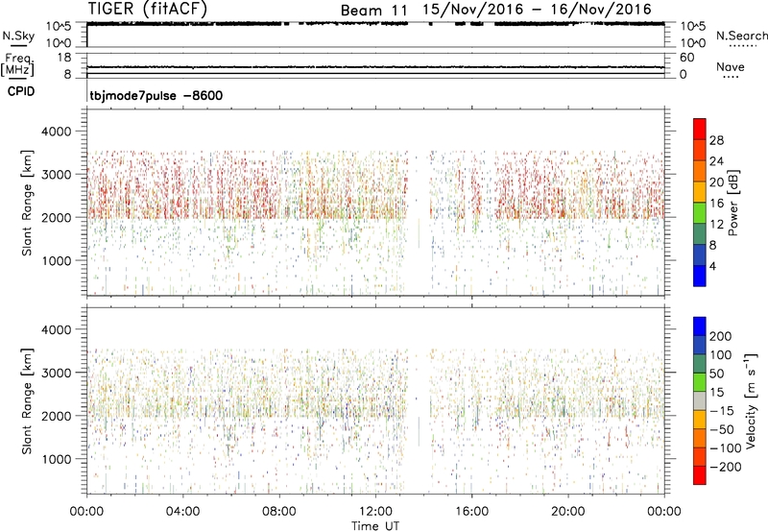This screenshot has width=768, height=532.
Task: Pick the bottom blue segment of Power color bar
Action: pos(700,276)
